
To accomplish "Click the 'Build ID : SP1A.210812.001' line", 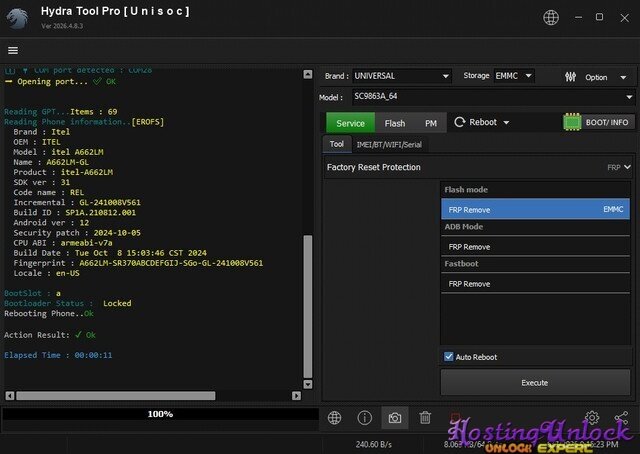I will click(75, 212).
